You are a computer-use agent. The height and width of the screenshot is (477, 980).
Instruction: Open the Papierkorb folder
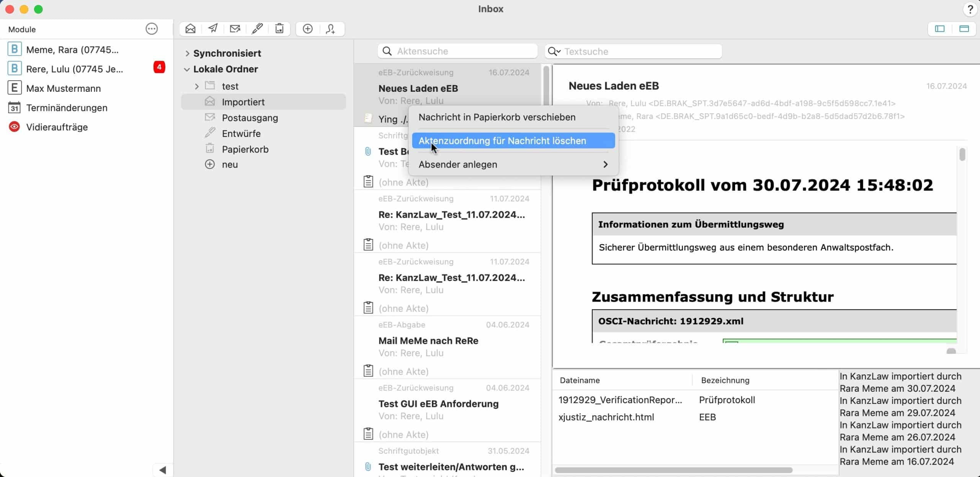tap(245, 149)
